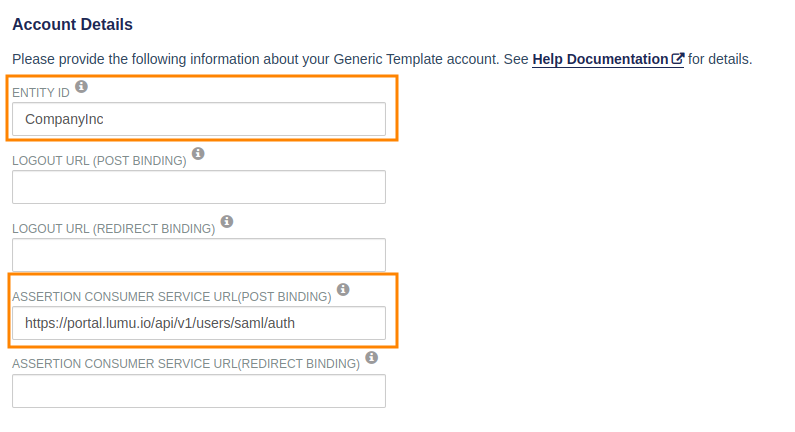Click the ASSERTION CONSUMER SERVICE URL(REDIRECT BINDING) label
This screenshot has height=432, width=795.
186,364
